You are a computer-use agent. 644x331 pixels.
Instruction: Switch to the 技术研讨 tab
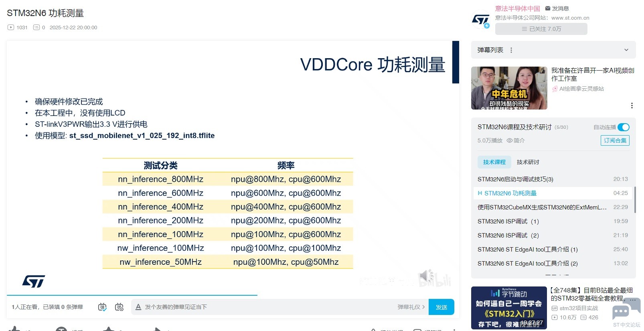click(528, 162)
